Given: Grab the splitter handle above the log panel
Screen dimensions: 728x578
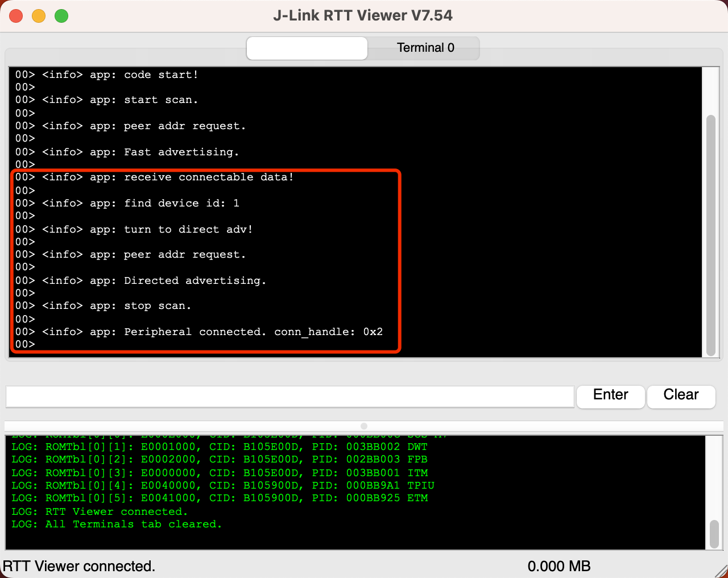Looking at the screenshot, I should [x=364, y=426].
